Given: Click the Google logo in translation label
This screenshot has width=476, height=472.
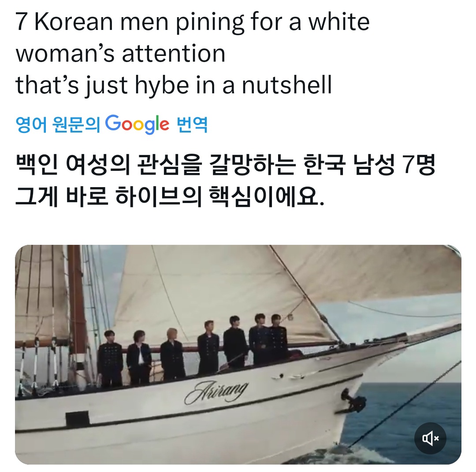Looking at the screenshot, I should click(137, 124).
